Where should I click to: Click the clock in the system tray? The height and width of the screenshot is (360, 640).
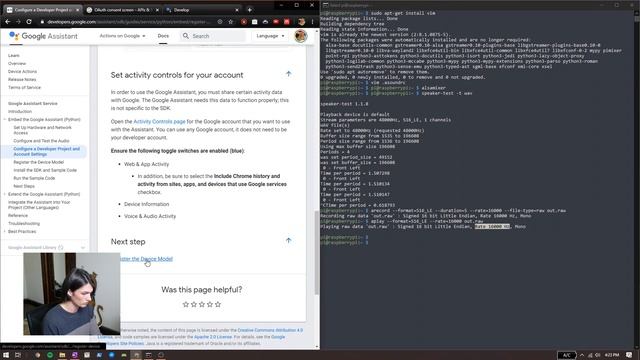(612, 355)
